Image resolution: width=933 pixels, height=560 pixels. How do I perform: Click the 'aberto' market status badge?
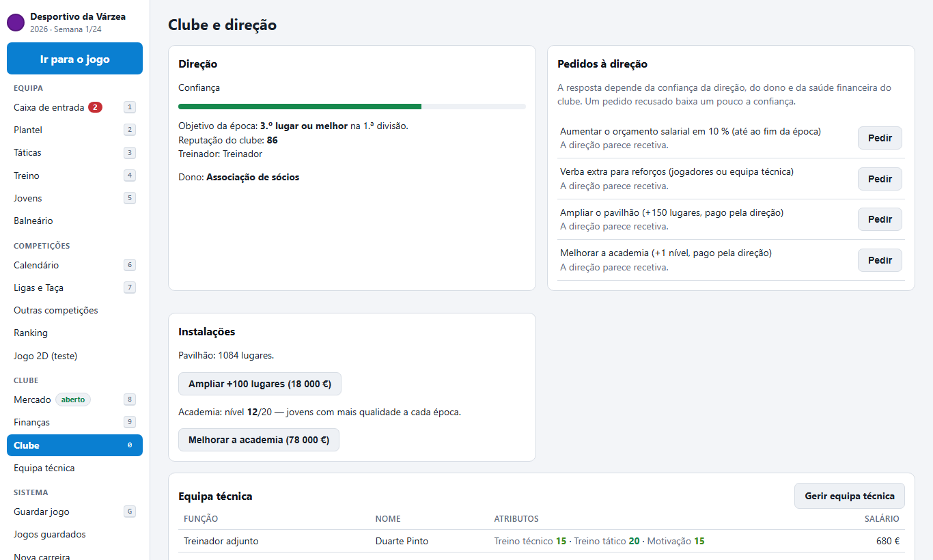73,400
